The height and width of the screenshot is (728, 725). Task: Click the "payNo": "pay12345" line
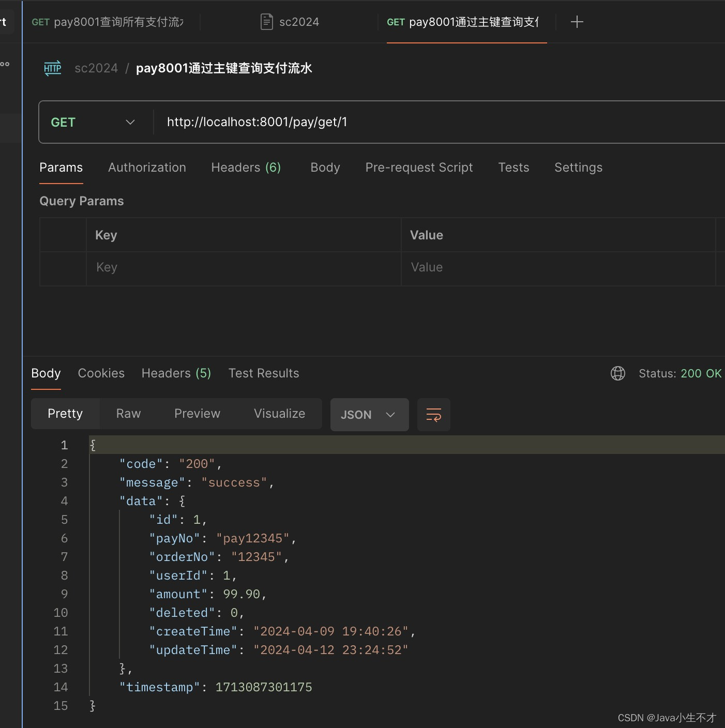222,538
